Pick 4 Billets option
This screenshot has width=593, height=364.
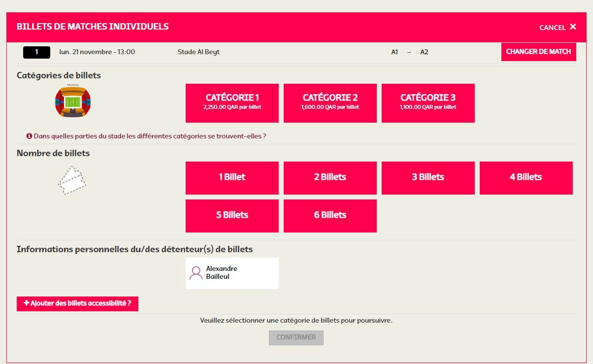[526, 178]
